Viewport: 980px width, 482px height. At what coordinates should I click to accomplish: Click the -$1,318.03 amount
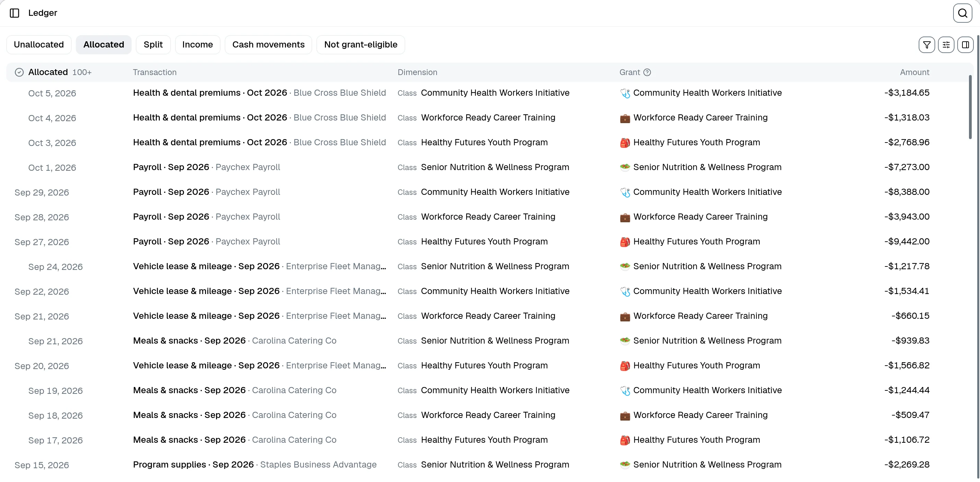coord(907,117)
